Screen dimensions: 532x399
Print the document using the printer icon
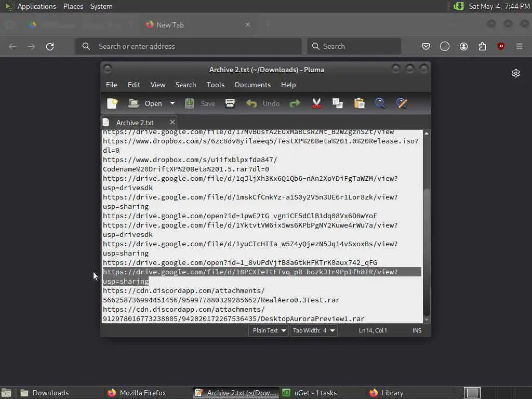(x=230, y=103)
